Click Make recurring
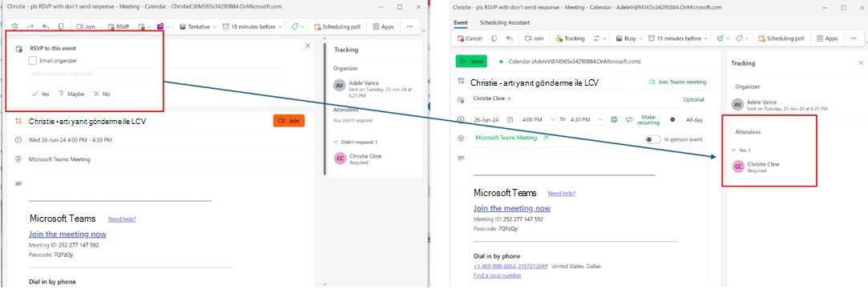 (644, 120)
